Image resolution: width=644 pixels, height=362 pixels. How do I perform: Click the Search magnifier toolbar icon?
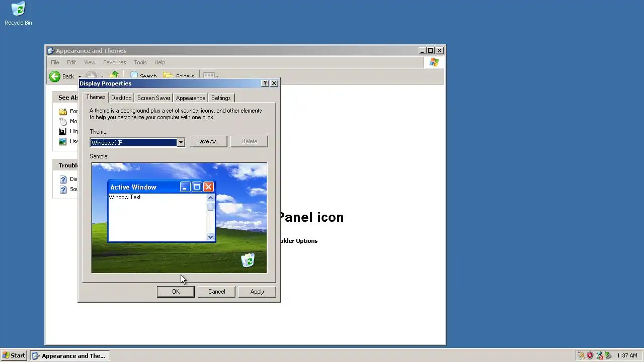pos(134,75)
